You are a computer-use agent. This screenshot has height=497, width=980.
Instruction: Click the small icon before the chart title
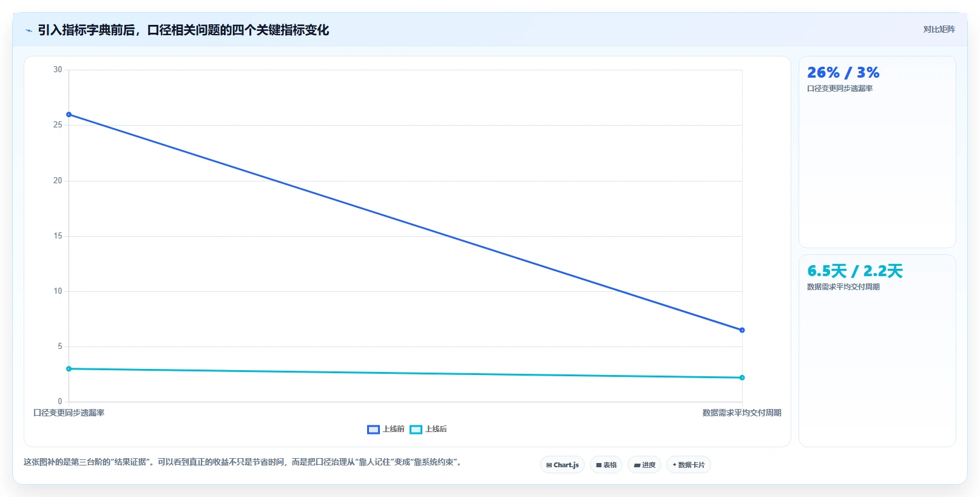tap(29, 30)
